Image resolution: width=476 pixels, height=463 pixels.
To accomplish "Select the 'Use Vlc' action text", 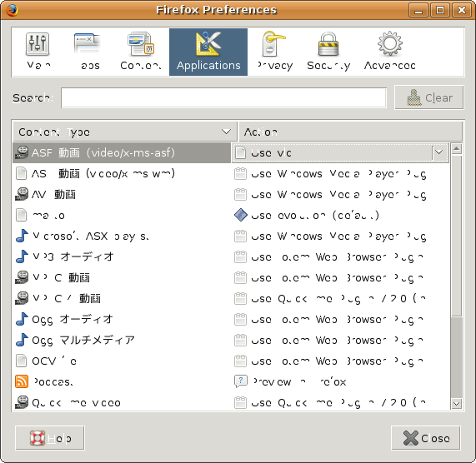I will point(271,153).
